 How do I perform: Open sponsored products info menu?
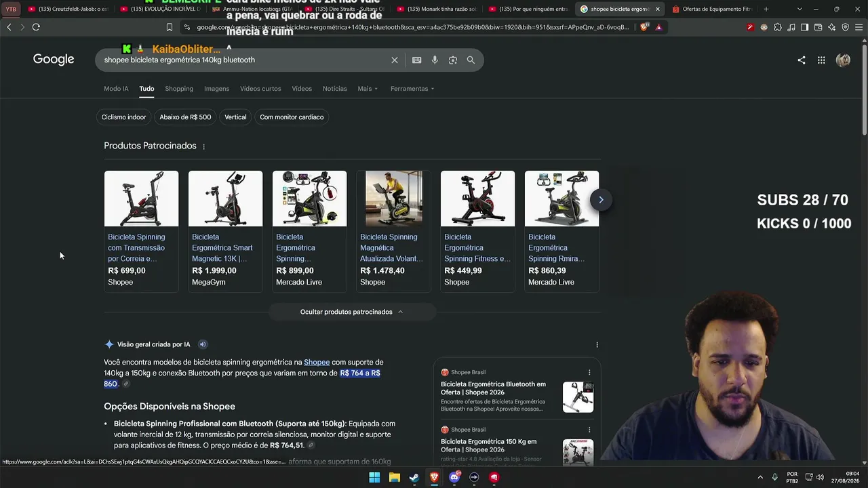(x=203, y=146)
